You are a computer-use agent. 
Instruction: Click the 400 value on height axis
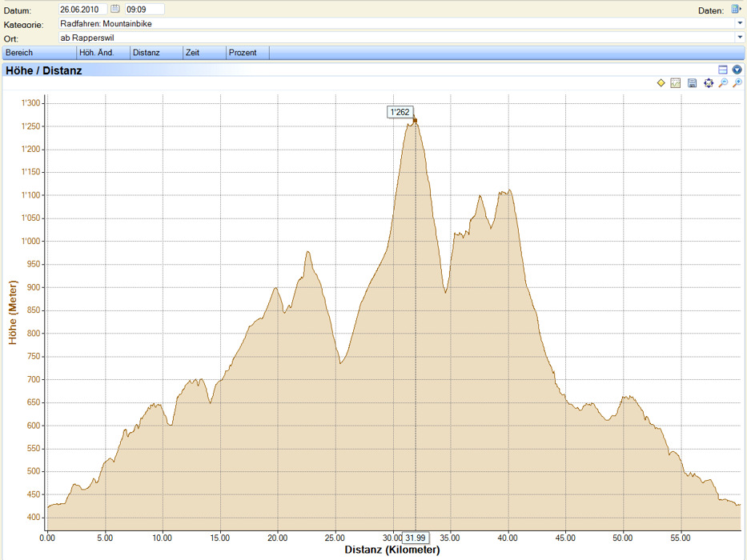pos(34,517)
